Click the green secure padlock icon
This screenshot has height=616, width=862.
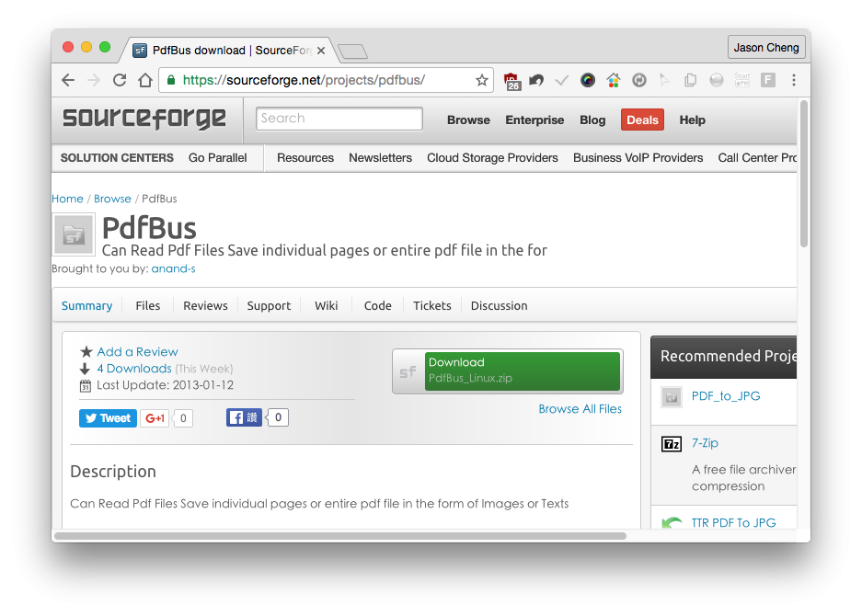pos(171,80)
